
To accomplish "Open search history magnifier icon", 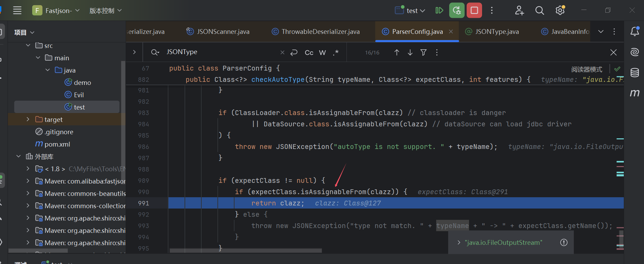I will (x=155, y=52).
